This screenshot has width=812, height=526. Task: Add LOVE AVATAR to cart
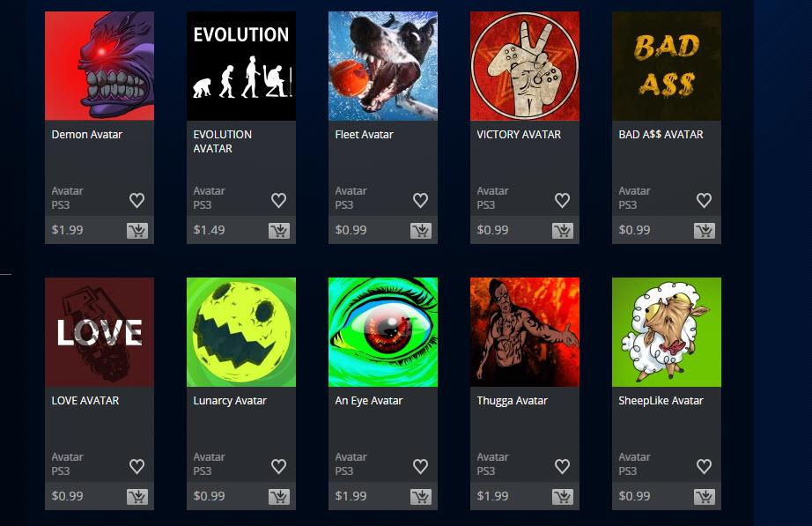pyautogui.click(x=137, y=497)
